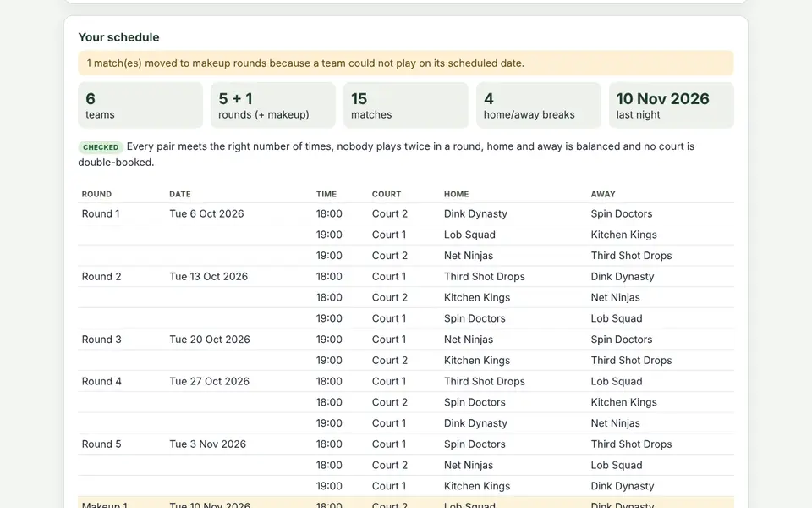Click 'Lob Squad' home in Round 1
Viewport: 812px width, 508px height.
(x=469, y=235)
